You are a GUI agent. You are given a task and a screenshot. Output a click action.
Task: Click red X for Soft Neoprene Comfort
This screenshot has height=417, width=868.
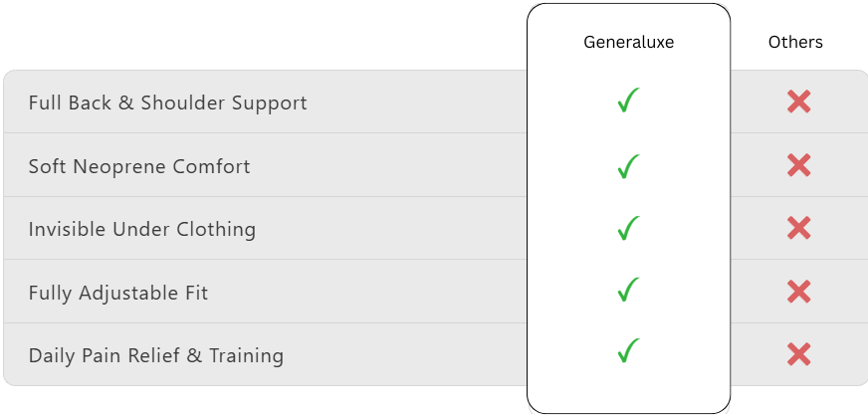pyautogui.click(x=798, y=165)
